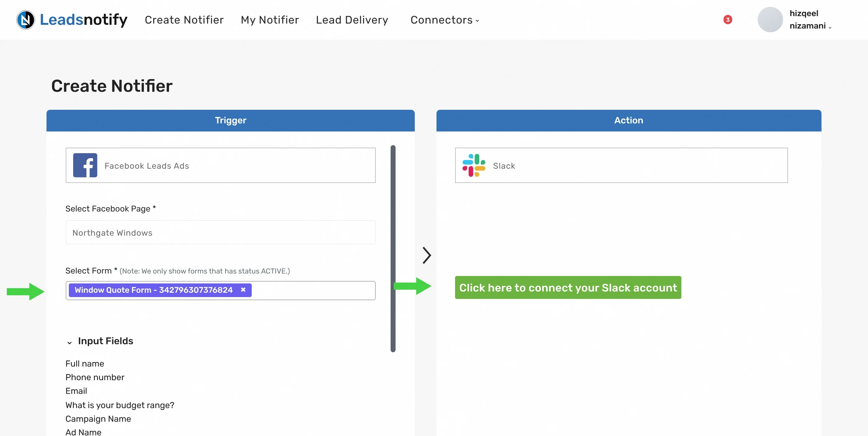Click the 'Phone number' field entry
Screen dimensions: 868x436
pyautogui.click(x=95, y=377)
